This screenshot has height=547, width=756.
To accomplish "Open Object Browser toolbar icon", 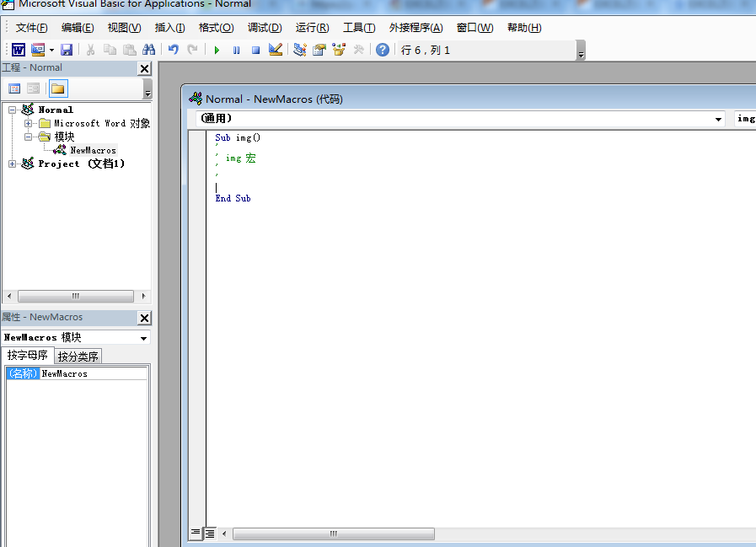I will 339,50.
